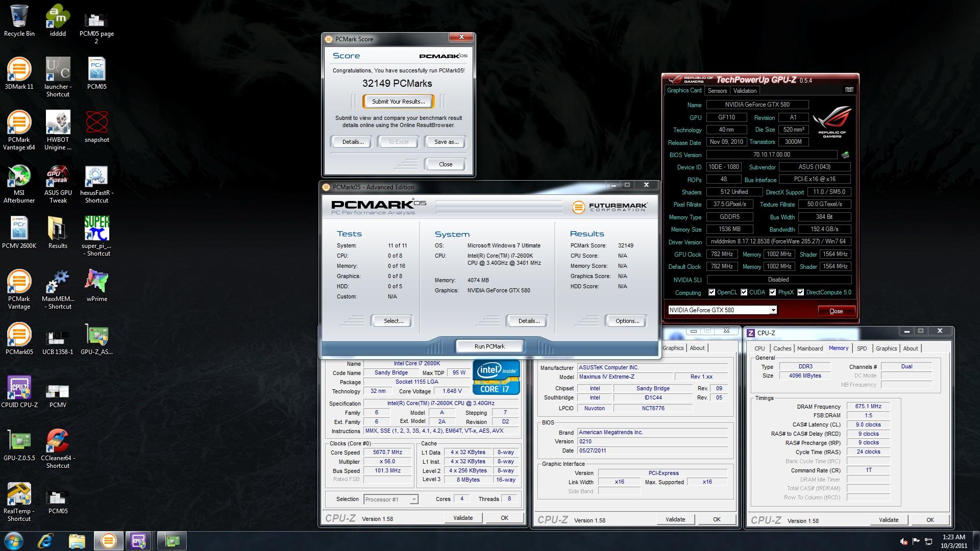The width and height of the screenshot is (980, 551).
Task: Click the Core Speed 5670.7 MHz value
Action: coord(387,453)
